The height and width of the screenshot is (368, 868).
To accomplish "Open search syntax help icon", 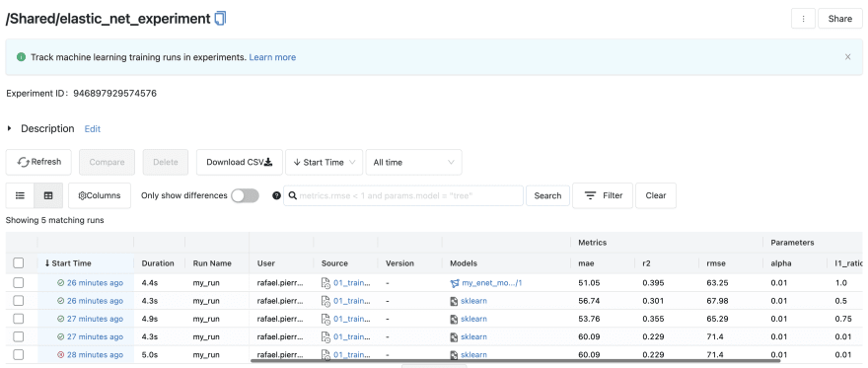I will pyautogui.click(x=277, y=195).
